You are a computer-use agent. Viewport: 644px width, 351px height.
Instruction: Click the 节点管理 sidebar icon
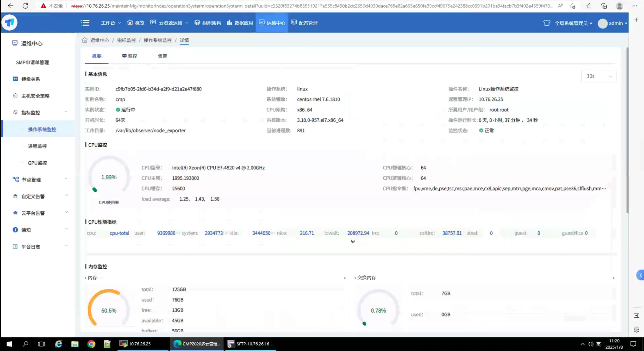tap(16, 179)
